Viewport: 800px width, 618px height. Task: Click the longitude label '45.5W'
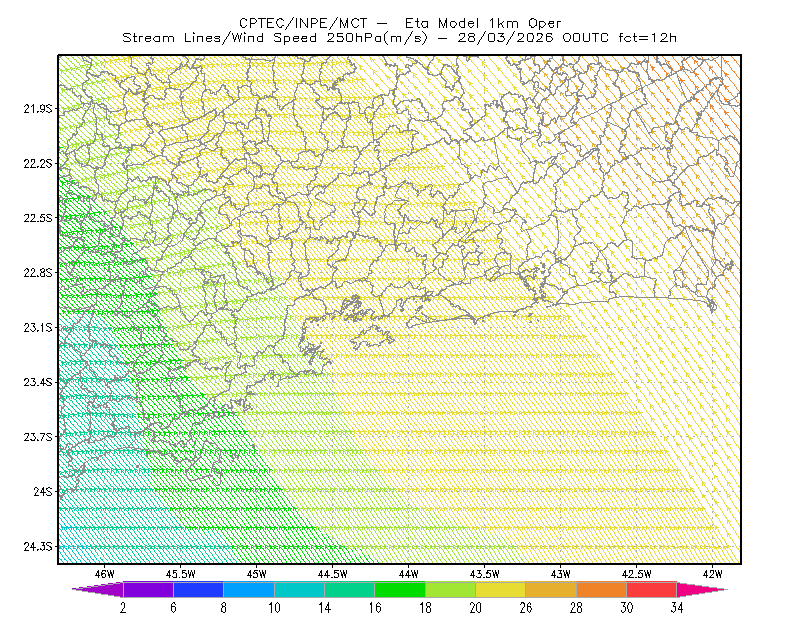[181, 574]
